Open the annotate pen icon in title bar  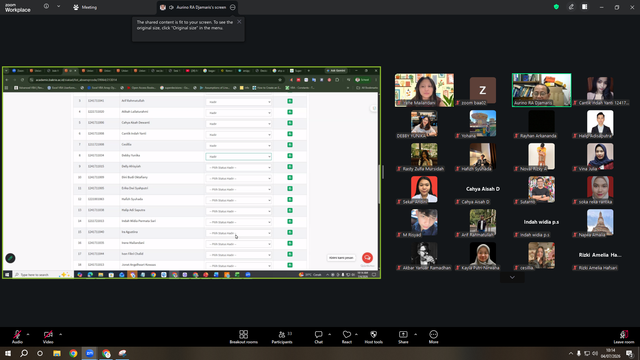(571, 7)
